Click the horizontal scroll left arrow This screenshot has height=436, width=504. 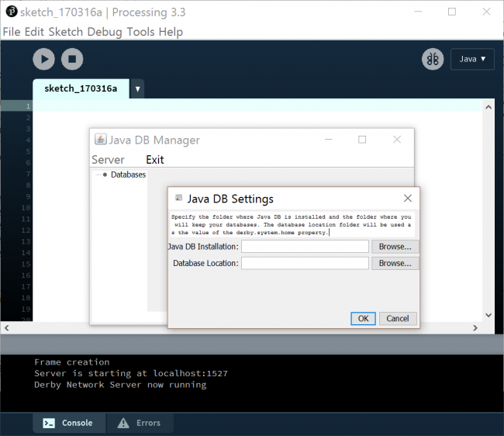click(x=7, y=327)
